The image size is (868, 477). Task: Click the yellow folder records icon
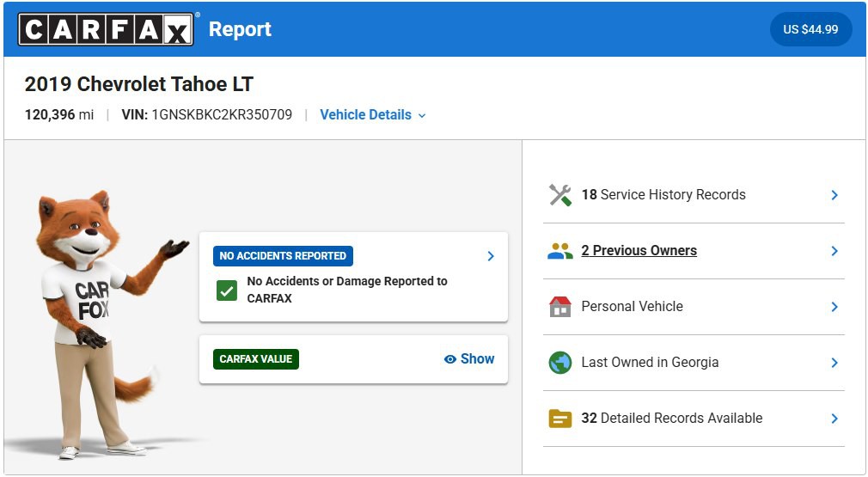(559, 419)
